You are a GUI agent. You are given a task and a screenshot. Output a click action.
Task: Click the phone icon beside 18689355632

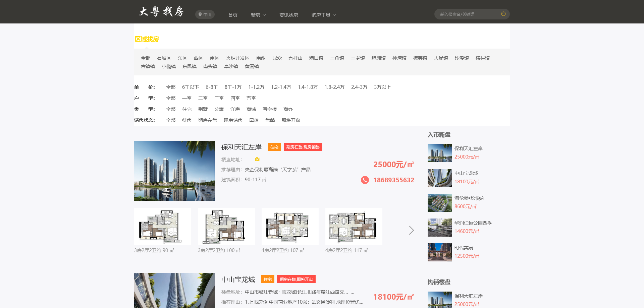click(x=365, y=180)
